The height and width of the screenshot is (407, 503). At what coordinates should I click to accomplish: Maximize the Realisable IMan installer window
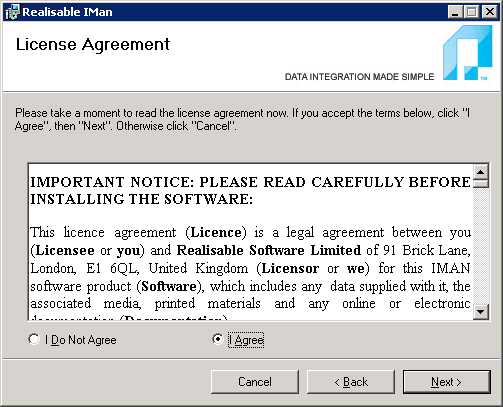(472, 12)
